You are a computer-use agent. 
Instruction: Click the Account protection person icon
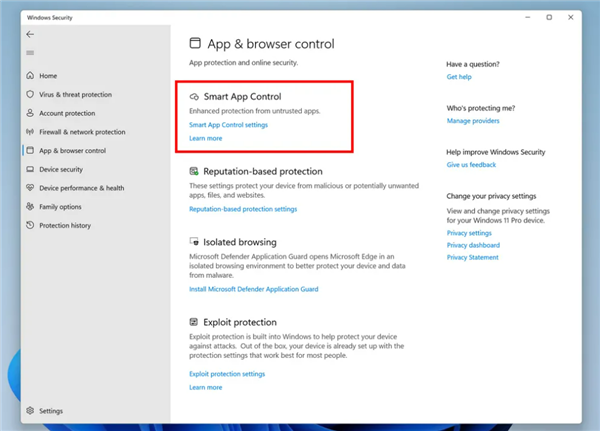click(30, 113)
